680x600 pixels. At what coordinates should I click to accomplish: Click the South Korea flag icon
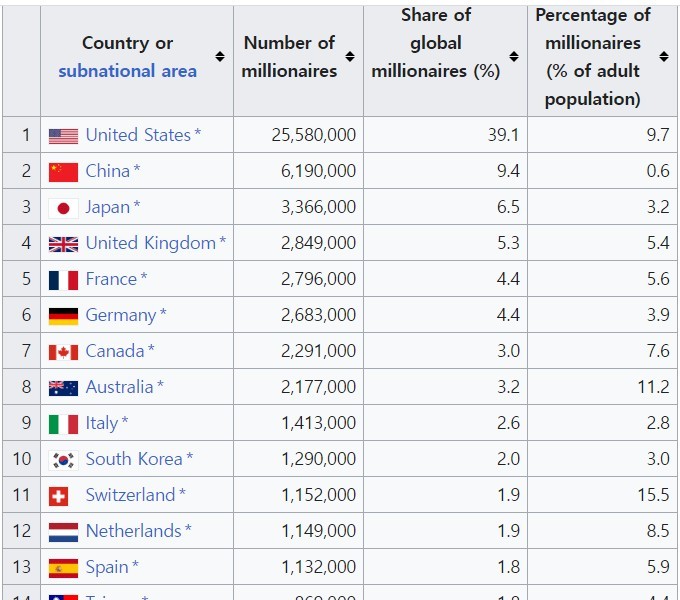pos(63,459)
